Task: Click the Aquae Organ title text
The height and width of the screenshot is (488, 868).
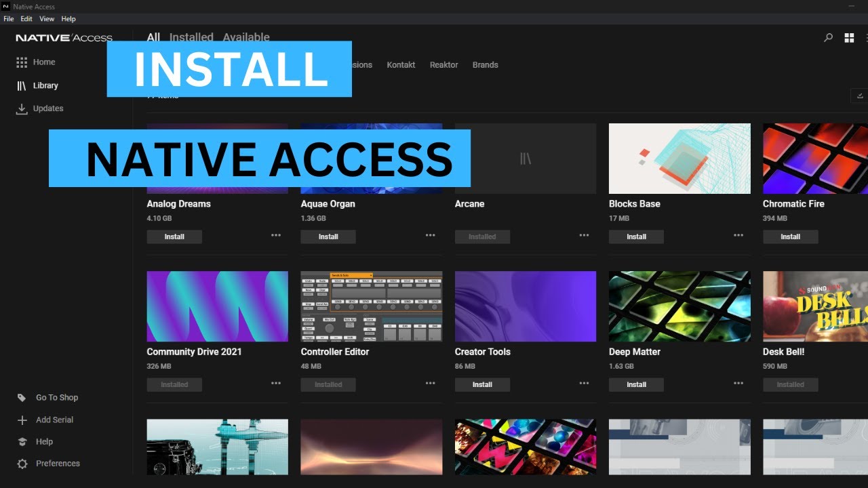Action: pos(328,204)
